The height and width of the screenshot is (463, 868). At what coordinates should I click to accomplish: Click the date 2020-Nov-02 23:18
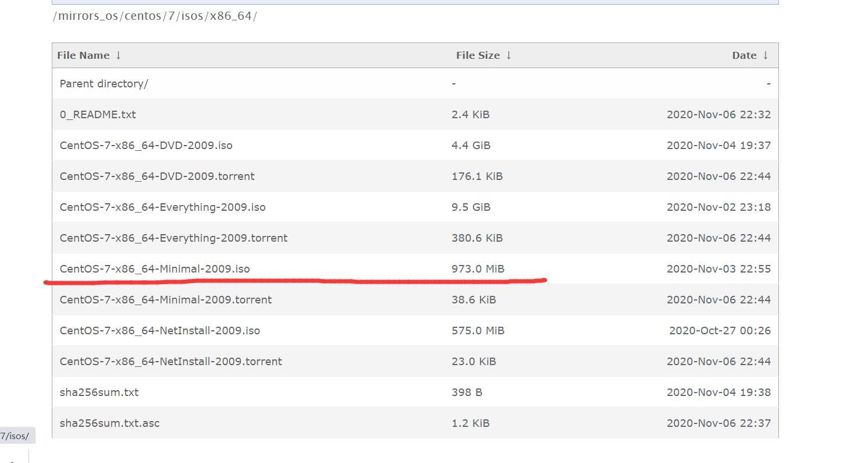pos(719,207)
